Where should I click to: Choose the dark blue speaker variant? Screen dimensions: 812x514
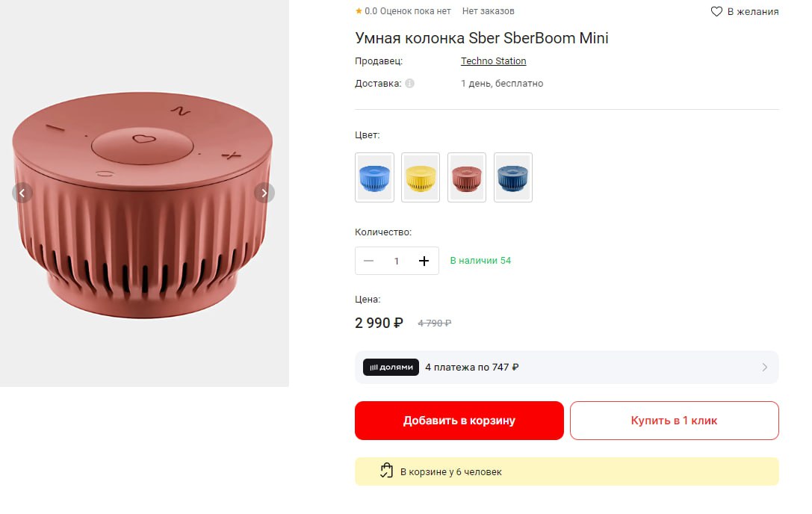click(513, 177)
